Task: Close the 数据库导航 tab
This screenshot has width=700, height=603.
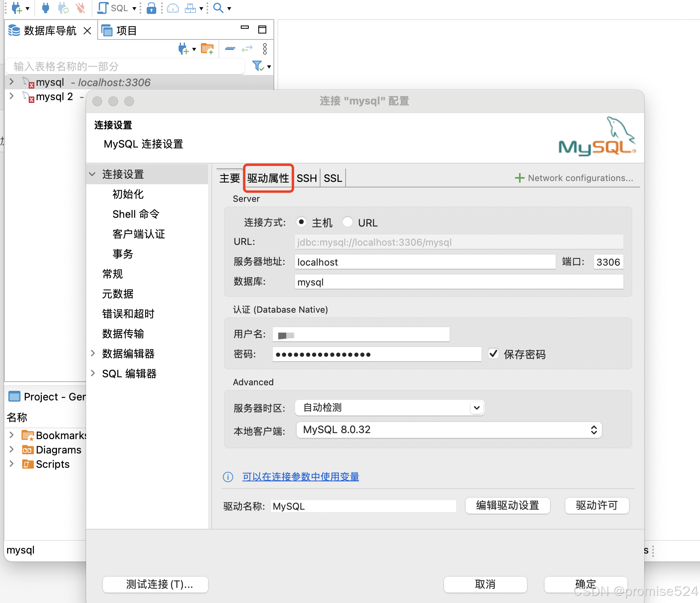Action: (x=87, y=31)
